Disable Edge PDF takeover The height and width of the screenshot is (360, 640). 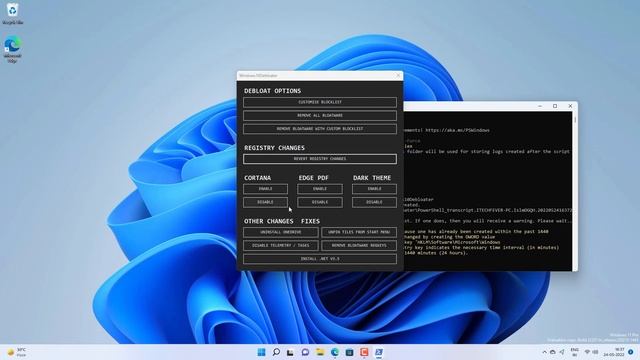tap(320, 202)
